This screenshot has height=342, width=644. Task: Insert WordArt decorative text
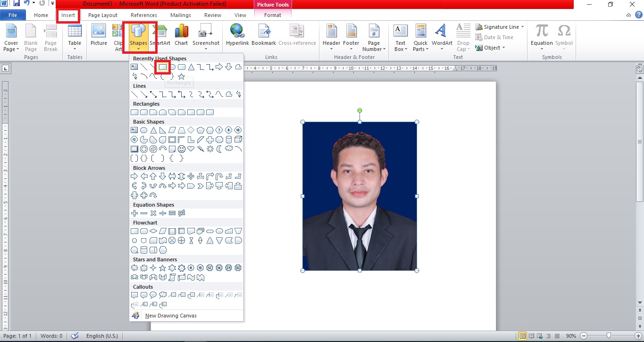pyautogui.click(x=441, y=37)
